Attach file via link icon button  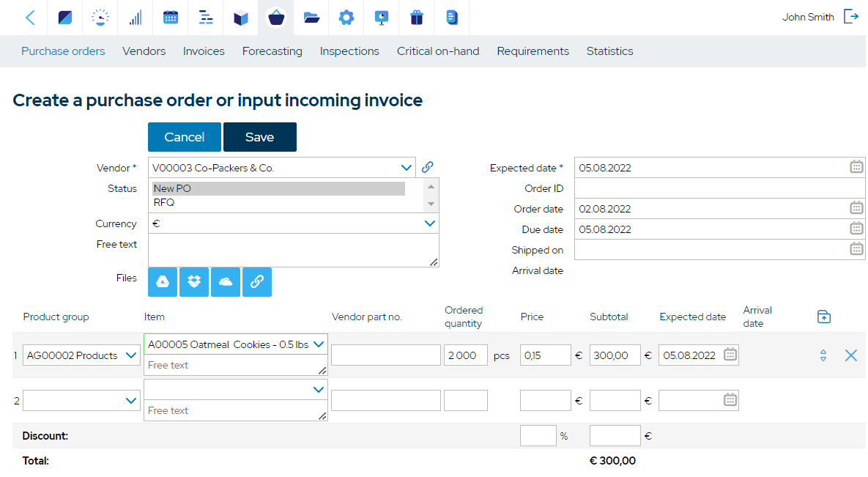pos(257,282)
